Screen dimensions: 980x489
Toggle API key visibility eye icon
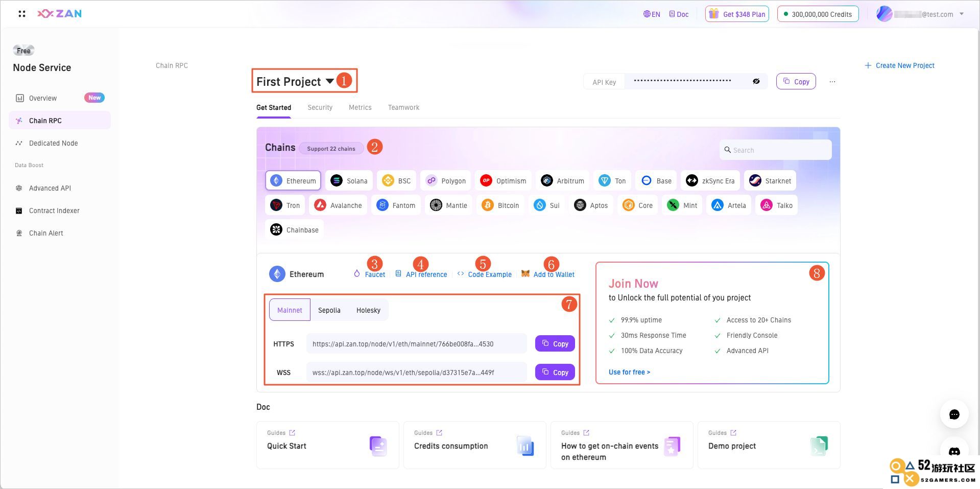[x=756, y=81]
